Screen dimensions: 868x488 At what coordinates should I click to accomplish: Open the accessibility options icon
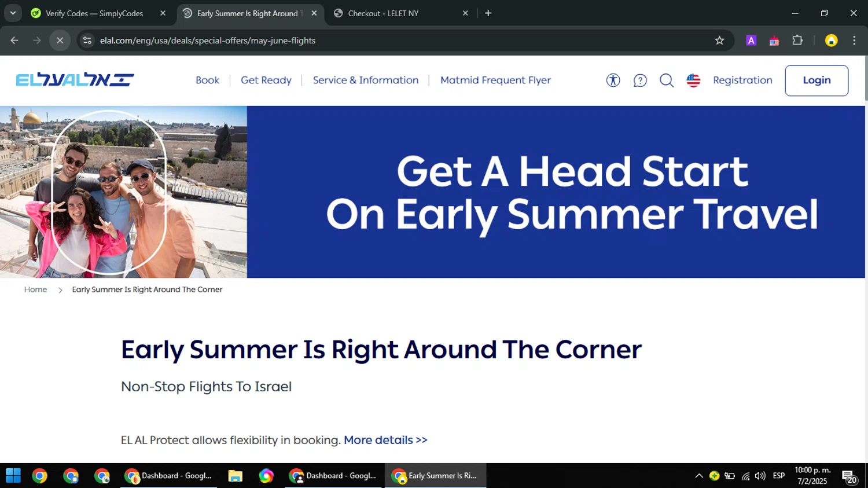click(613, 80)
